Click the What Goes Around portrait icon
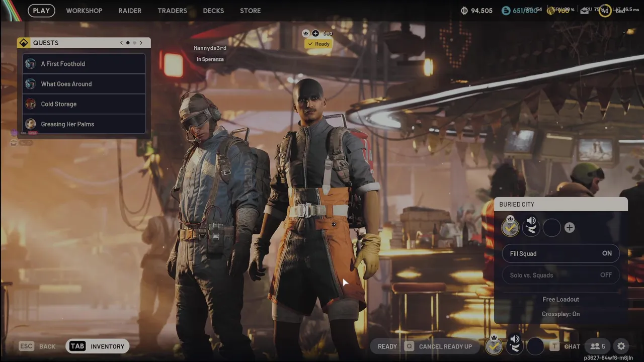 pyautogui.click(x=31, y=84)
